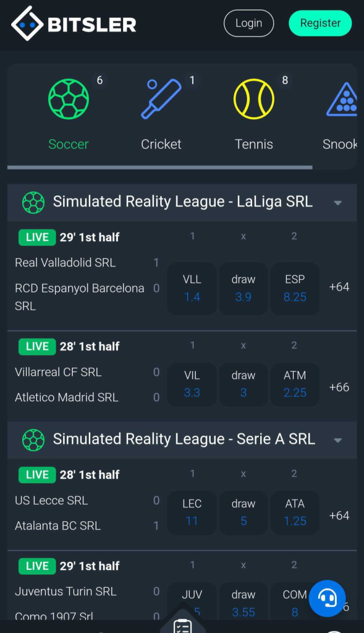Select the Snooker balls triangle icon
Screen dimensions: 364x633
(342, 99)
